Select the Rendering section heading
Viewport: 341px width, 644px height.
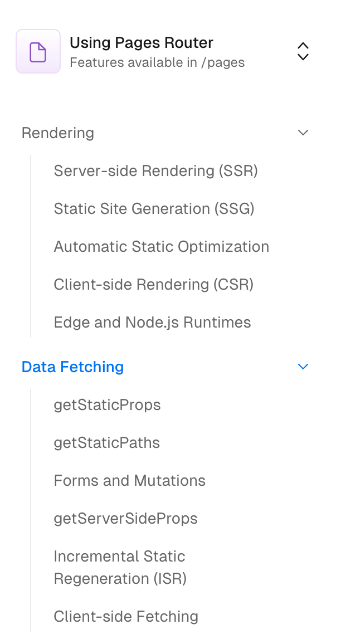click(58, 133)
